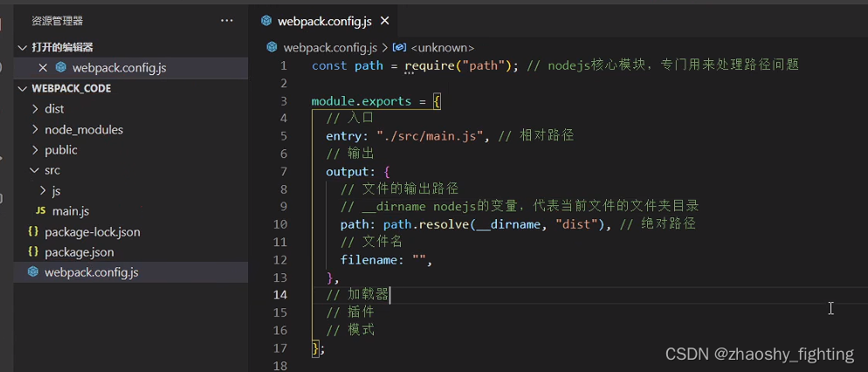Open package-lock.json from the explorer
This screenshot has width=868, height=372.
(x=92, y=232)
